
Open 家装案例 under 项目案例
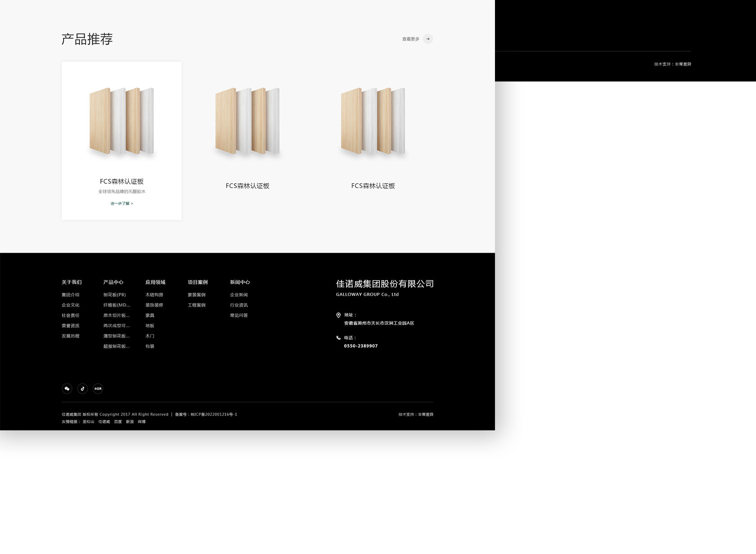coord(196,295)
